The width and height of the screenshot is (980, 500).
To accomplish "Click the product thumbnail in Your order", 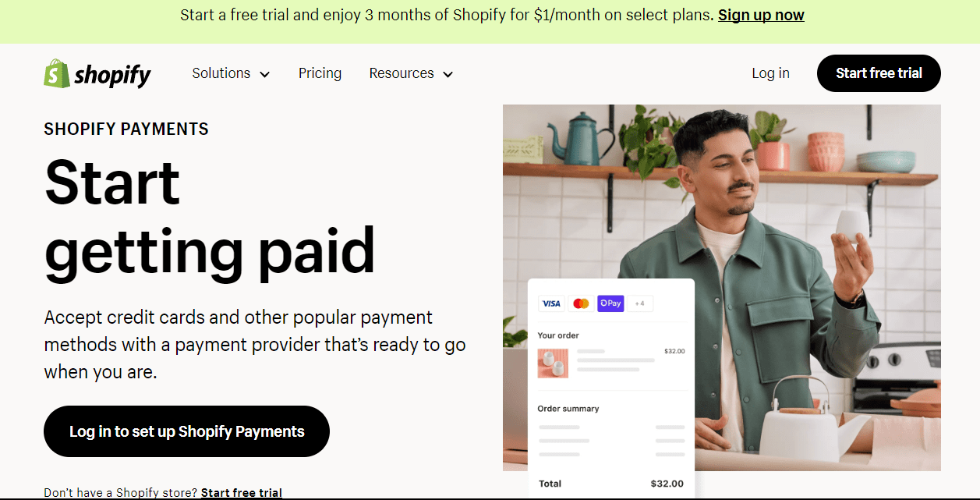I will click(553, 363).
